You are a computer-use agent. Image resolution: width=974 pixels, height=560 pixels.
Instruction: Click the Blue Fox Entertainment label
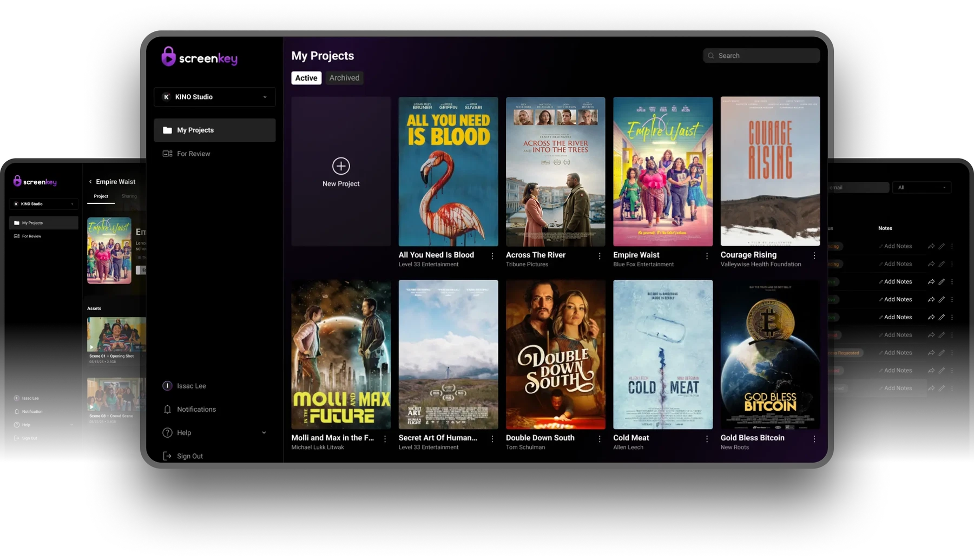(x=643, y=265)
